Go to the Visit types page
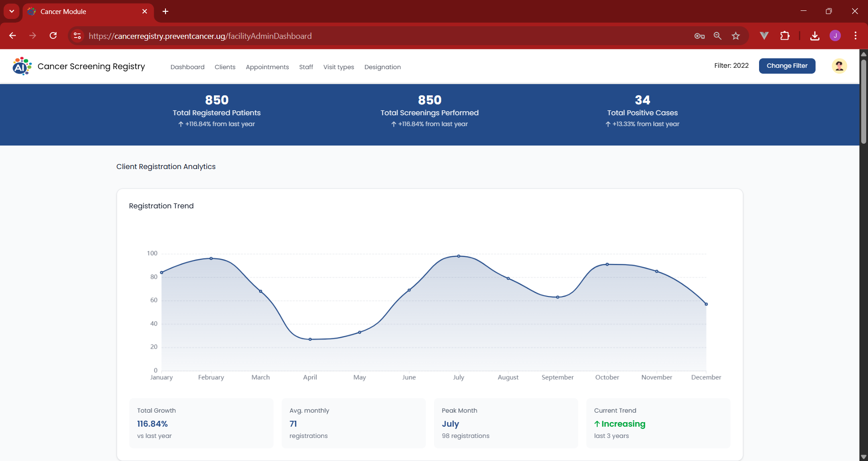Image resolution: width=868 pixels, height=461 pixels. point(339,67)
